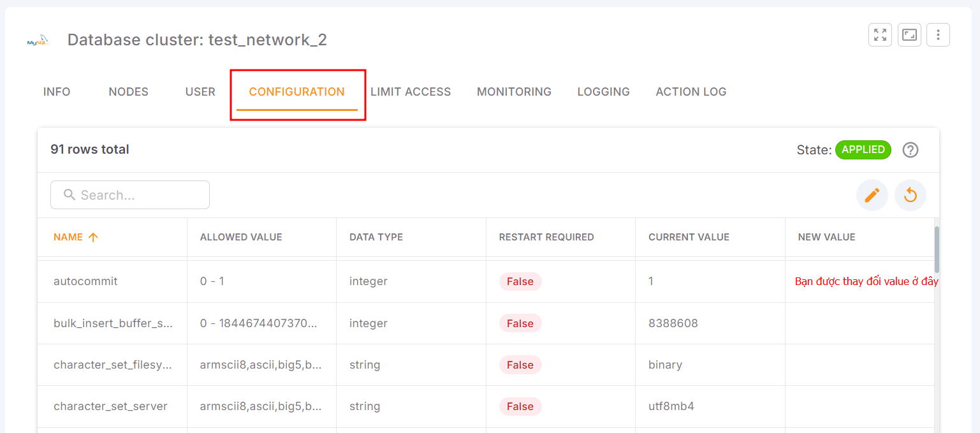Click allowed value in character_set_server row
The height and width of the screenshot is (433, 980).
coord(261,406)
